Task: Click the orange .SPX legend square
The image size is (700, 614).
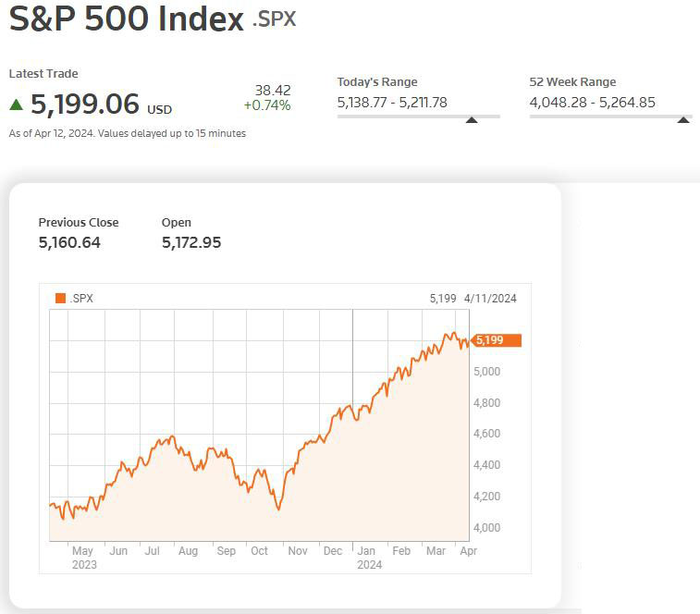Action: pos(61,298)
